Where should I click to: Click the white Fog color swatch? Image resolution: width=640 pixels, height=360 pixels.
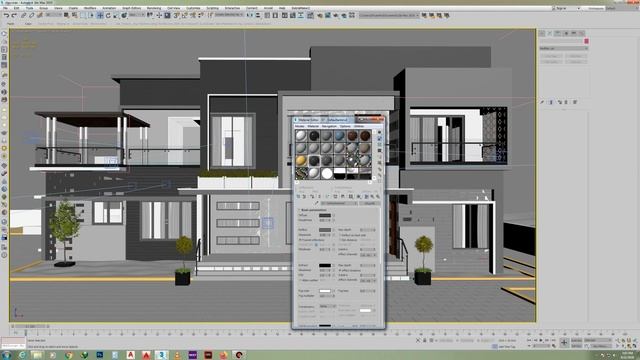[x=325, y=291]
